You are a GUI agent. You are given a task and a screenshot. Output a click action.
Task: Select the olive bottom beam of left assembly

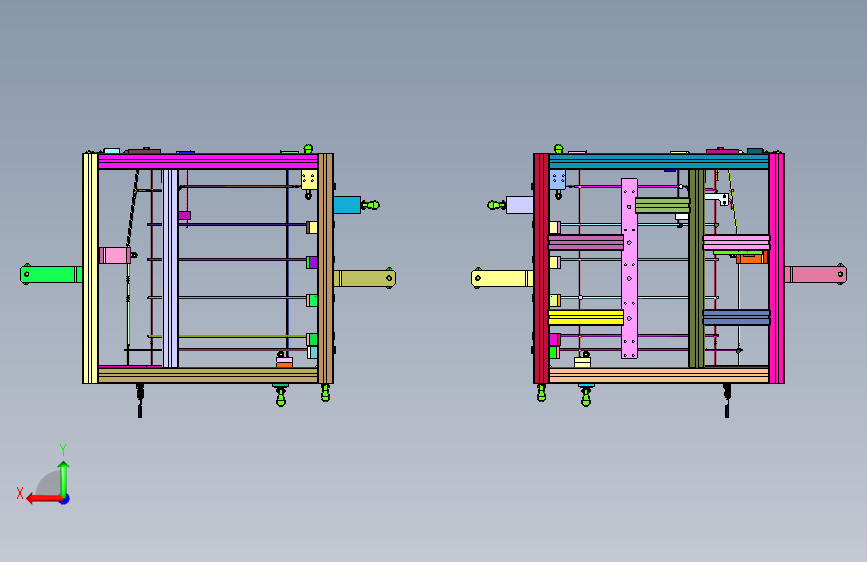coord(208,376)
